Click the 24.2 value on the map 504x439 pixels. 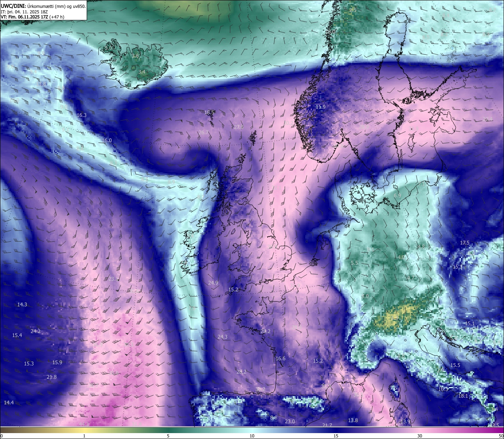coord(35,332)
